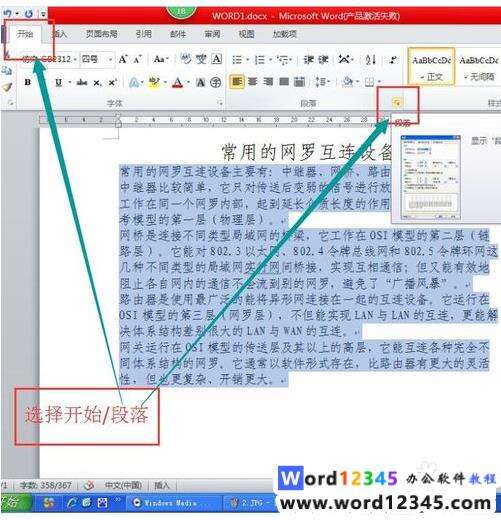Open the 2.JPG taskbar button
The image size is (501, 520).
click(248, 503)
